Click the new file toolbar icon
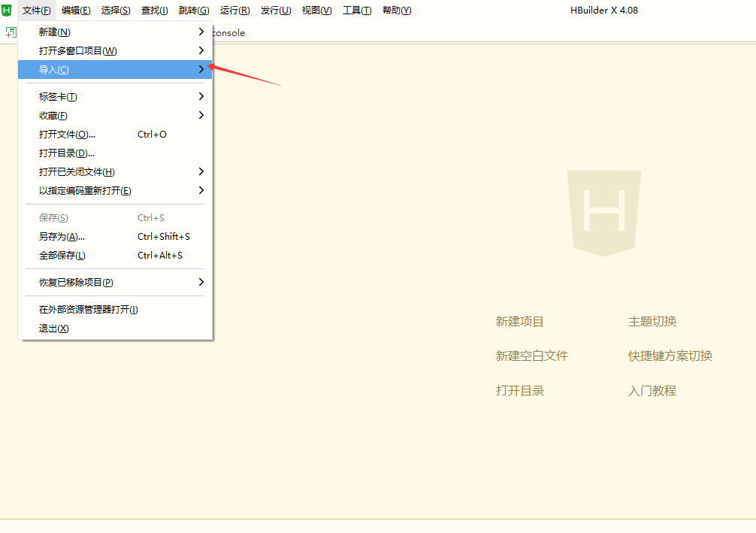 [x=11, y=32]
